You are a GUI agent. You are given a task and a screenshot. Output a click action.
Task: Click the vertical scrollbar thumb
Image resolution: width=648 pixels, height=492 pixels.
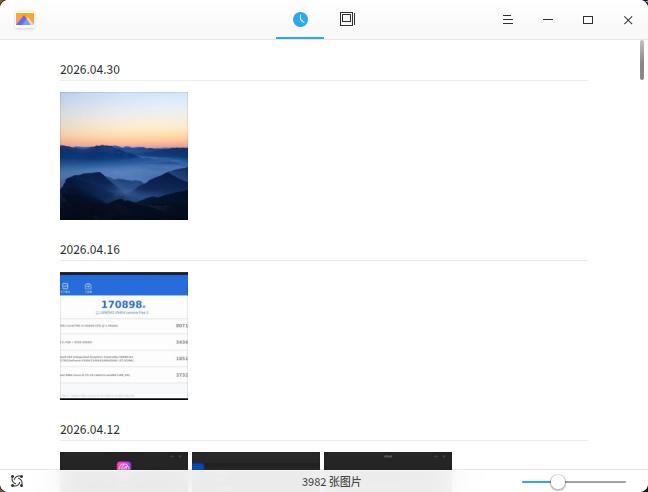[x=642, y=60]
